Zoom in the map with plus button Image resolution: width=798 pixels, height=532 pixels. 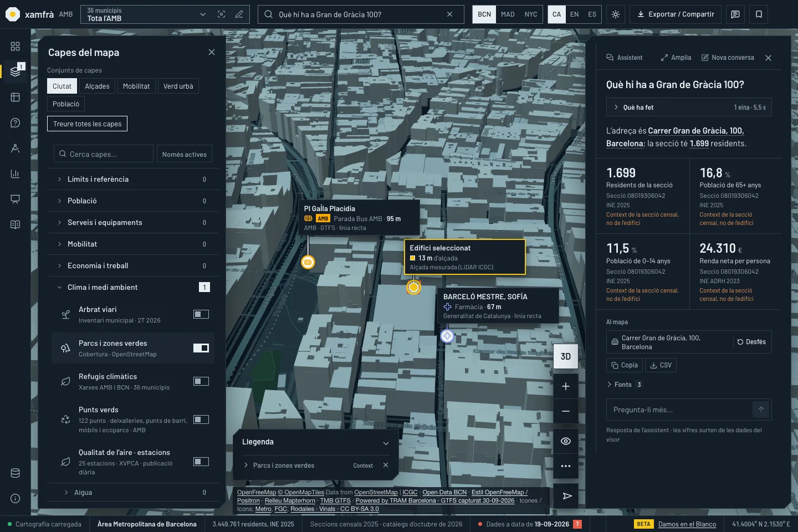pos(566,386)
